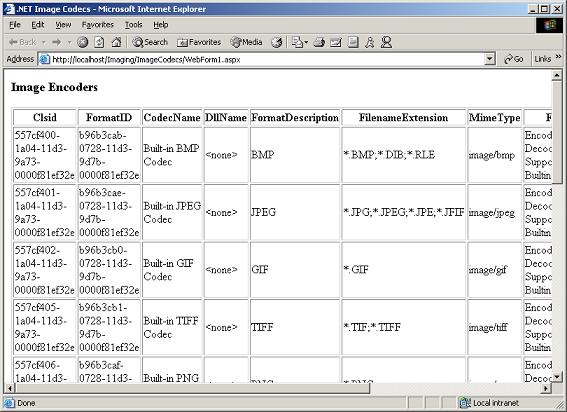Click the FormatID column header
Image resolution: width=567 pixels, height=412 pixels.
coord(109,118)
